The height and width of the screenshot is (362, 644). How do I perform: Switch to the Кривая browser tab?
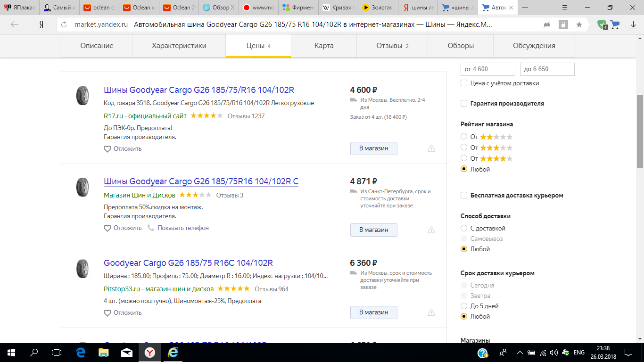339,8
